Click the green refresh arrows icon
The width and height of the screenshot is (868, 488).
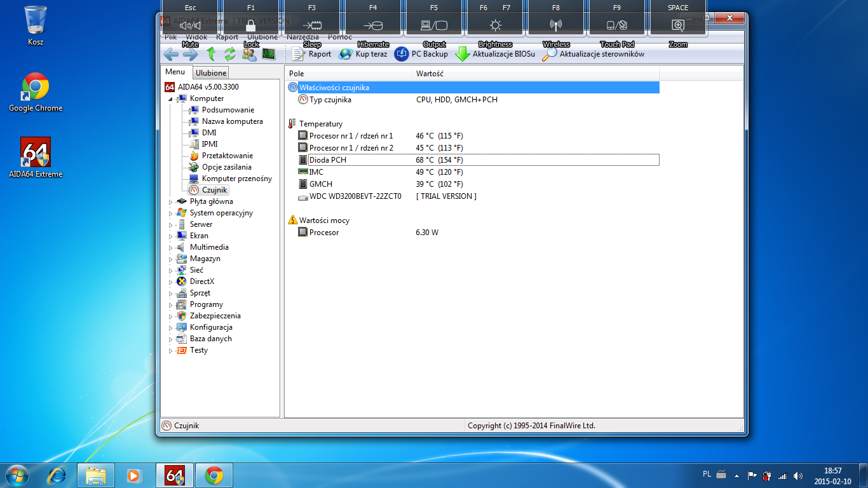pyautogui.click(x=230, y=54)
